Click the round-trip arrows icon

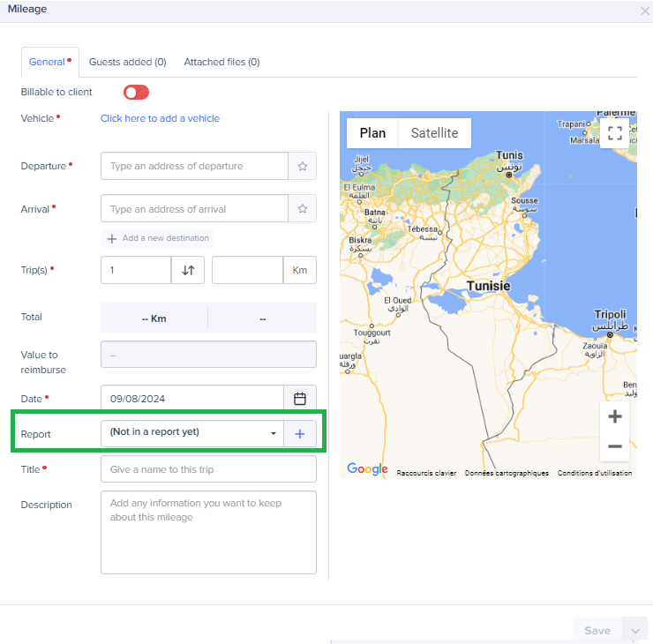coord(188,270)
